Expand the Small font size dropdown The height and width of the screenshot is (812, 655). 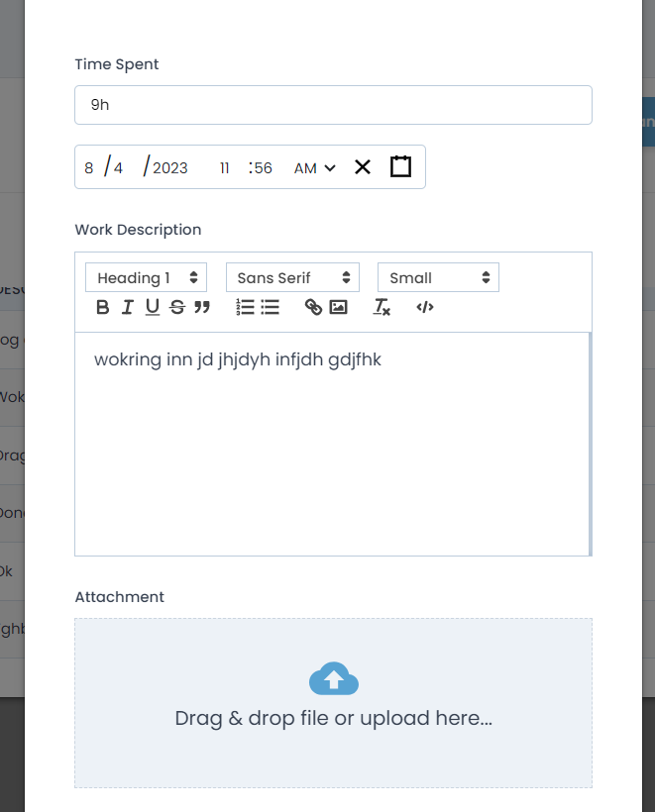tap(438, 278)
